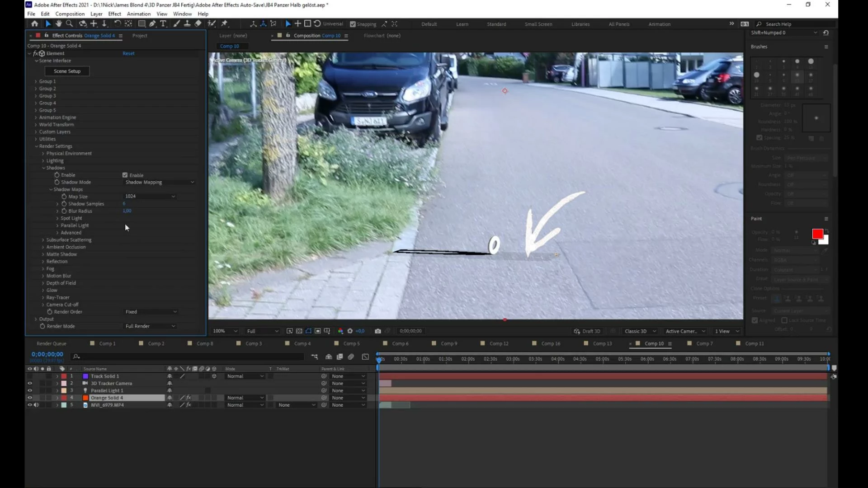868x488 pixels.
Task: Select the Horizontal Type tool
Action: tap(163, 23)
